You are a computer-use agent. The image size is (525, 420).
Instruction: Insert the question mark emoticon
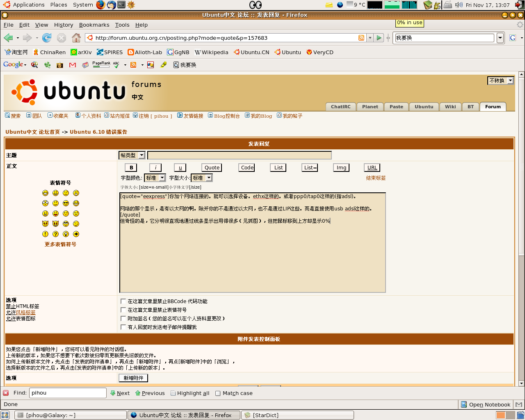tap(55, 234)
